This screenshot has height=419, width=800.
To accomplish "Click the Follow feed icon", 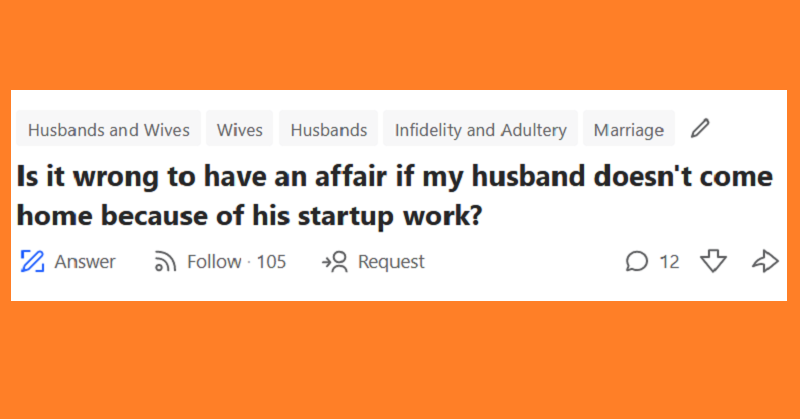I will [x=165, y=262].
